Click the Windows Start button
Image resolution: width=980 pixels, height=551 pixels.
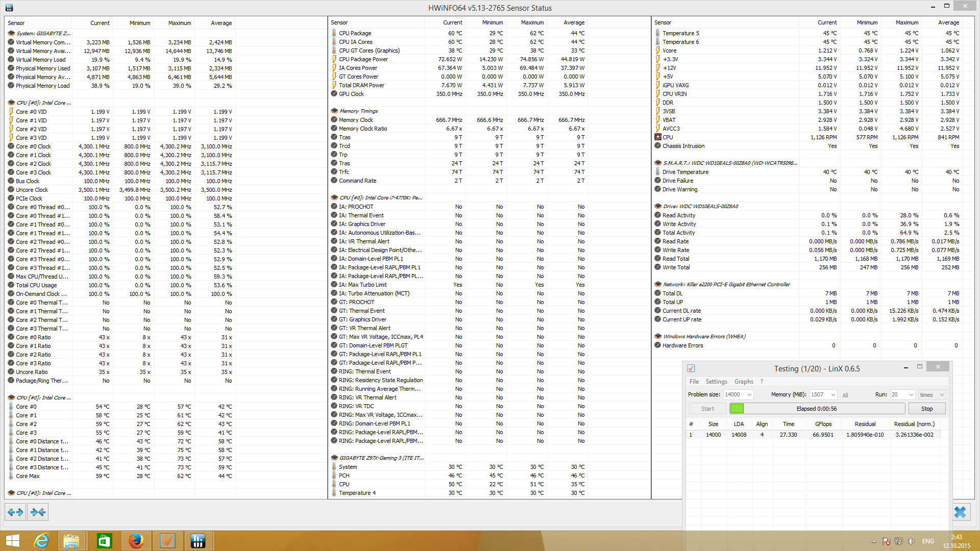(12, 541)
